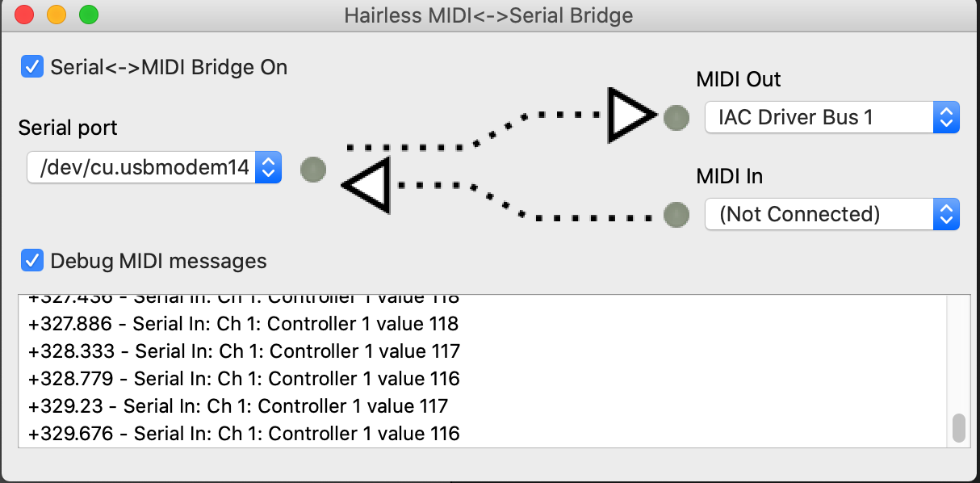Open the MIDI Out IAC Driver dropdown
Image resolution: width=980 pixels, height=483 pixels.
point(831,118)
